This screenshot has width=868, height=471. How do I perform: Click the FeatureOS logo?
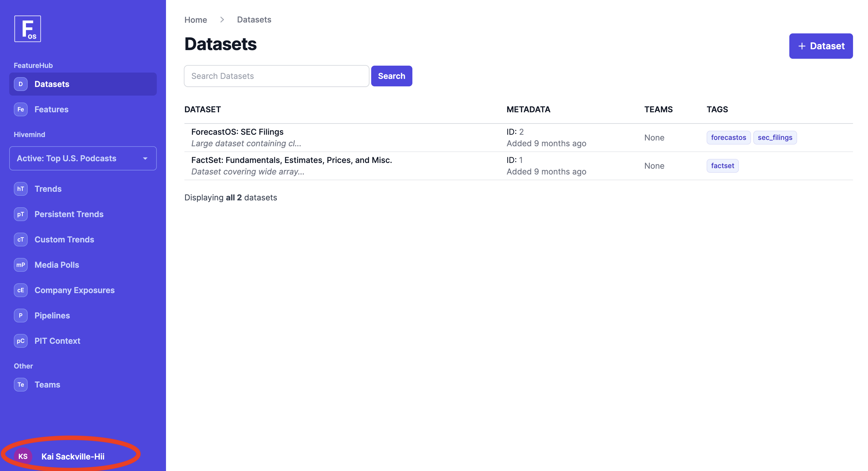pyautogui.click(x=28, y=29)
